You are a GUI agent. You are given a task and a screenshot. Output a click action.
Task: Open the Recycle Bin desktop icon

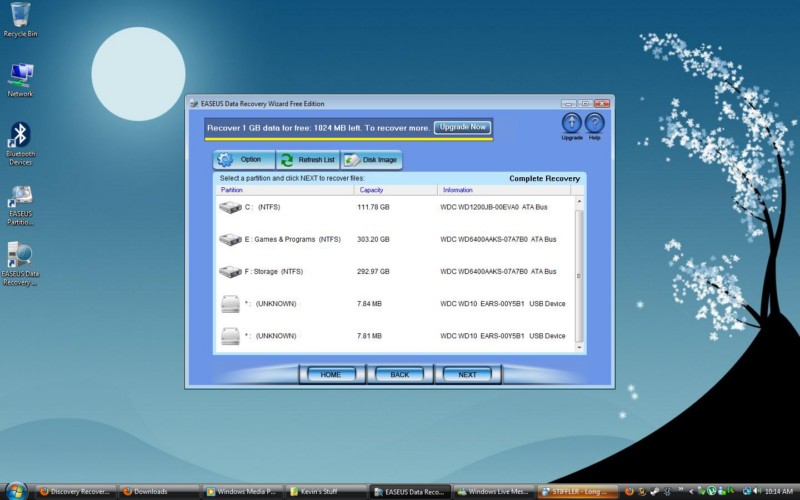click(20, 20)
